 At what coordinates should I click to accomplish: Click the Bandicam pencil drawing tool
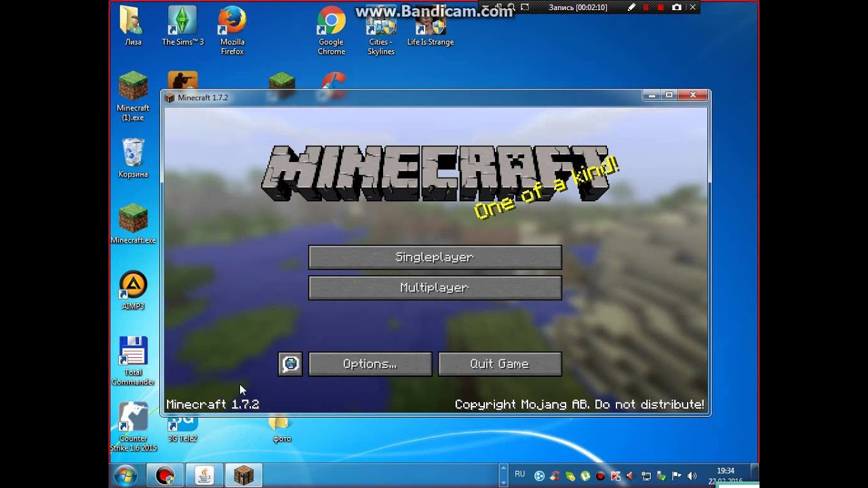631,7
